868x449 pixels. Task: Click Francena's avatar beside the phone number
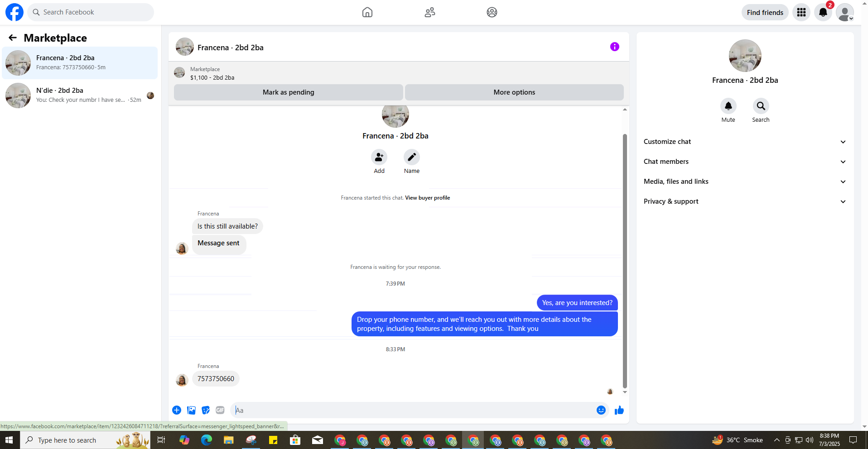pyautogui.click(x=182, y=380)
